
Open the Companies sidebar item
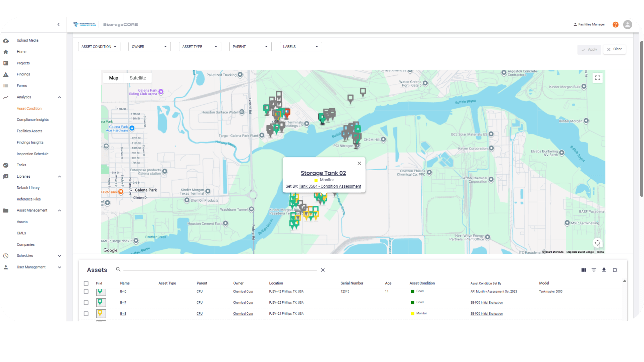pos(26,245)
